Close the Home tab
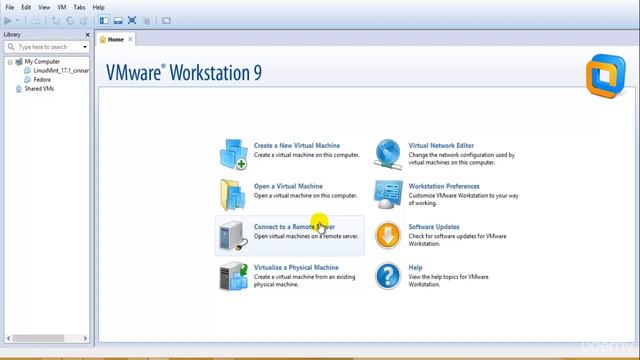The width and height of the screenshot is (640, 360). tap(130, 39)
